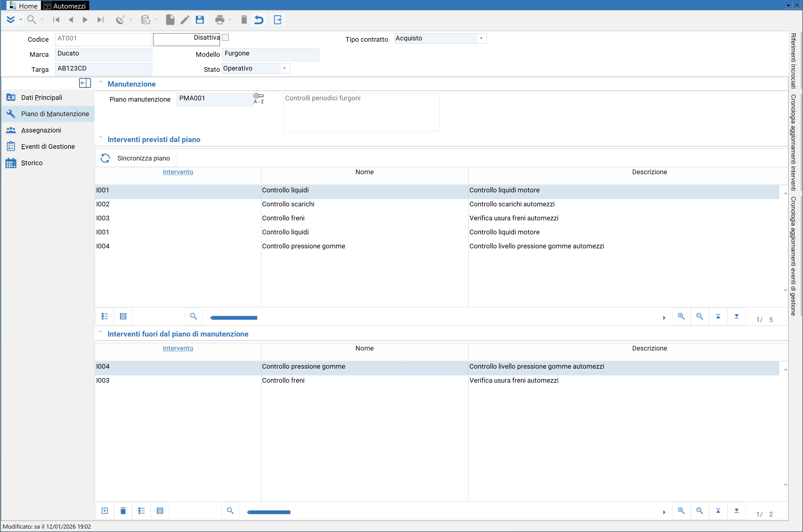Click the Targa field containing AB123CD
This screenshot has height=532, width=803.
[x=103, y=69]
